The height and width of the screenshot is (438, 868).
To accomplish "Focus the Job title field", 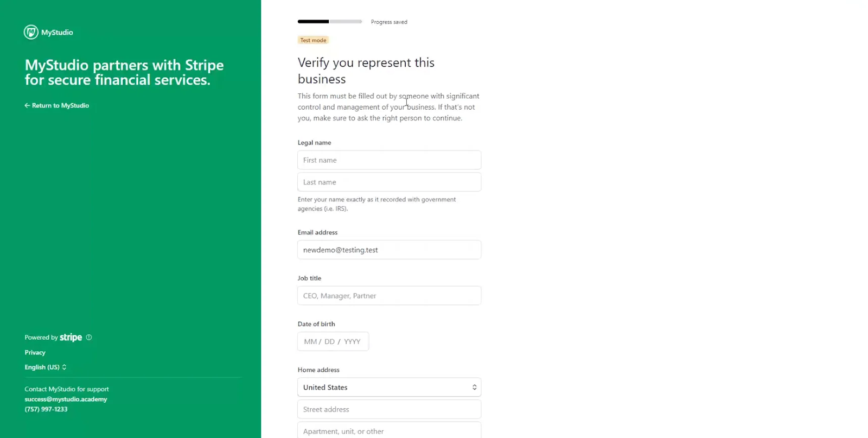I will point(389,296).
